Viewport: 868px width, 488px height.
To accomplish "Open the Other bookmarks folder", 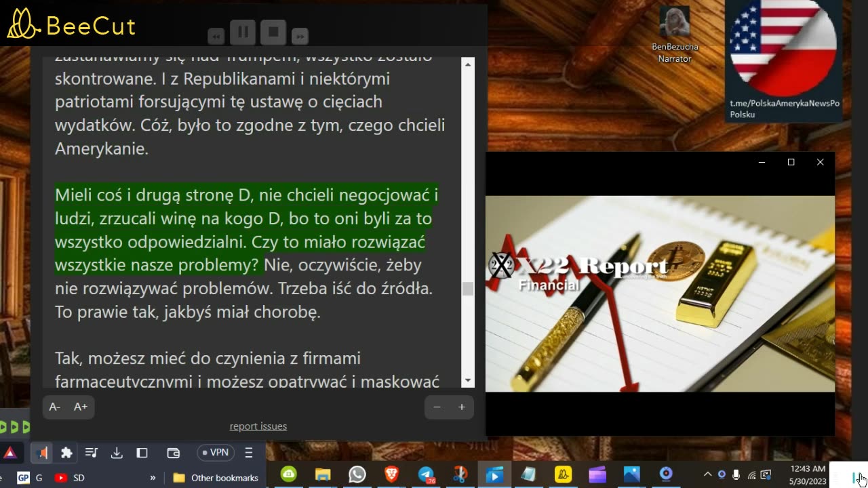I will (x=216, y=478).
